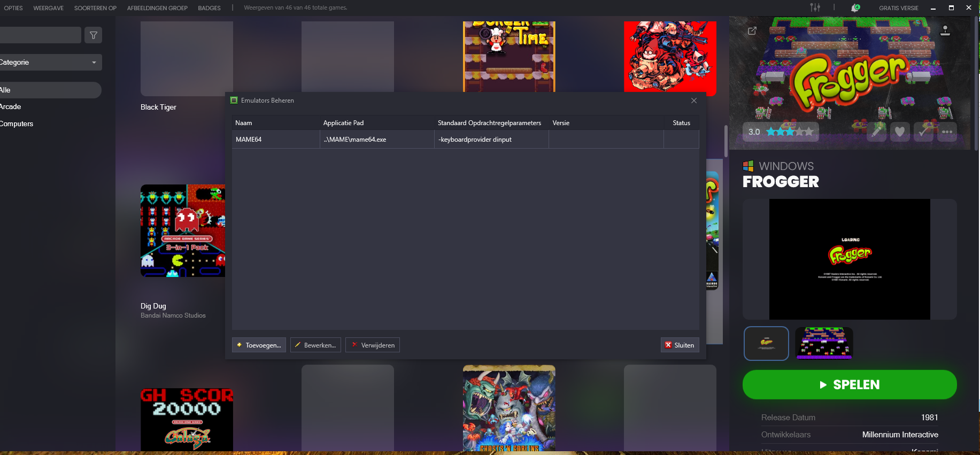The image size is (980, 455).
Task: Start Frogger with the green SPELEN button
Action: coord(850,384)
